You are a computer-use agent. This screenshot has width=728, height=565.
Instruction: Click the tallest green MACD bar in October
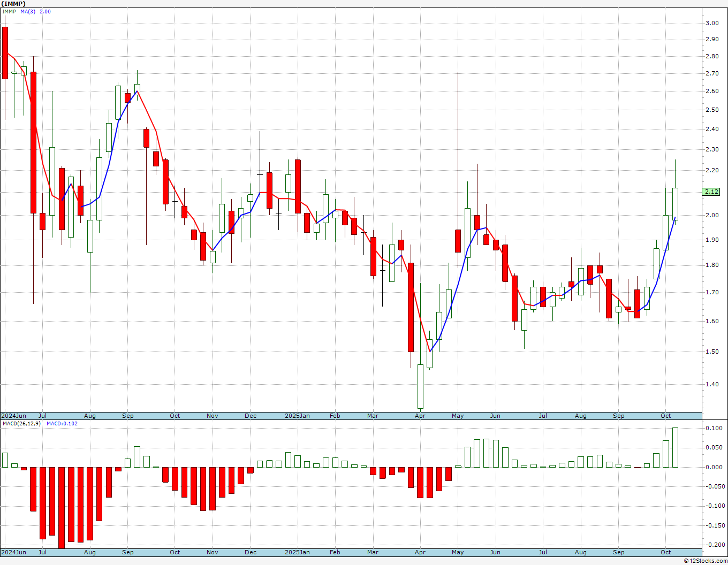(675, 447)
